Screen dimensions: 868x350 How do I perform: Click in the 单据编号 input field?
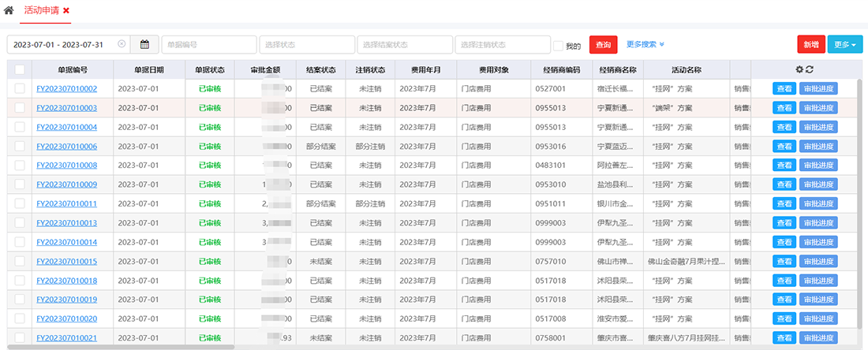[208, 45]
